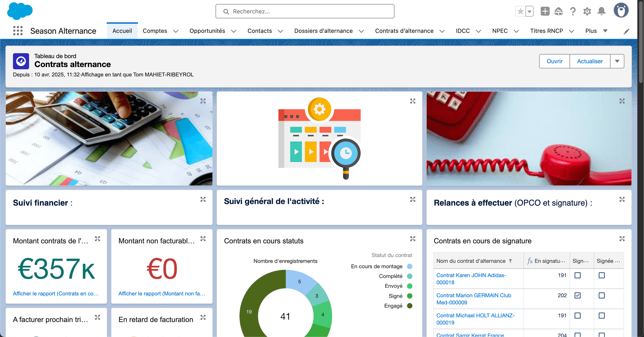Open the IDCC tab chevron menu

pos(478,31)
